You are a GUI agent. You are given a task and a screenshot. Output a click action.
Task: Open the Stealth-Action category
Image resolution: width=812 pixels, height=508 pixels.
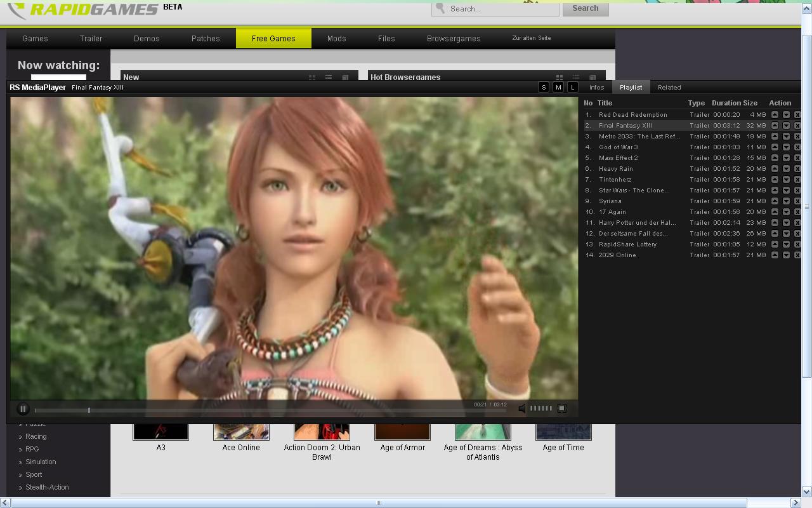point(47,487)
